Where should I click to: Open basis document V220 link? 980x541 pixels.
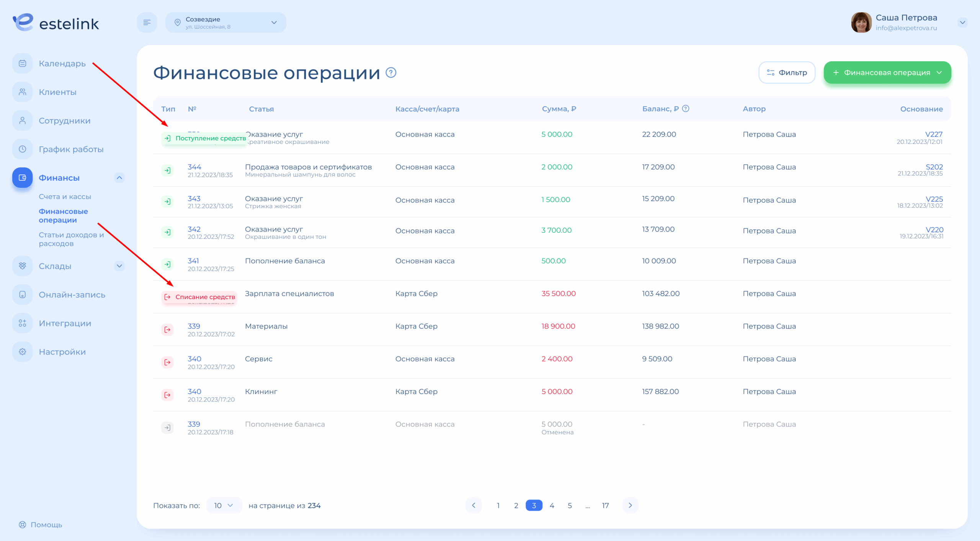tap(934, 230)
